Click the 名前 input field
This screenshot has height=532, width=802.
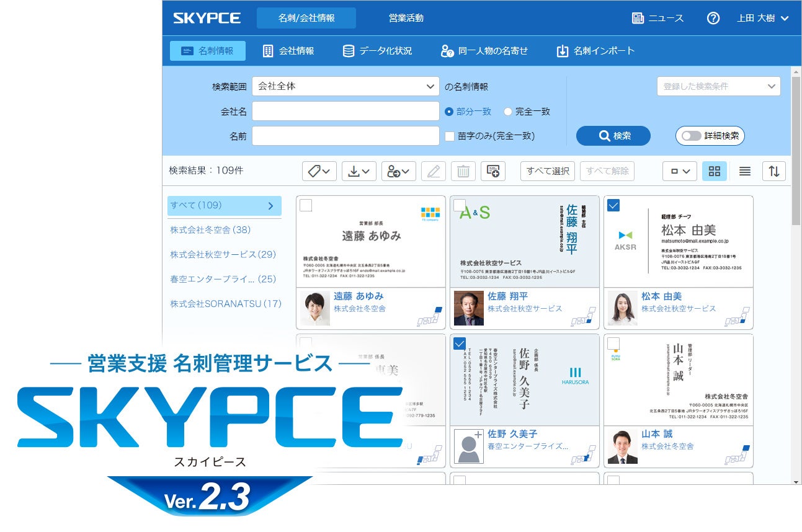pyautogui.click(x=345, y=136)
